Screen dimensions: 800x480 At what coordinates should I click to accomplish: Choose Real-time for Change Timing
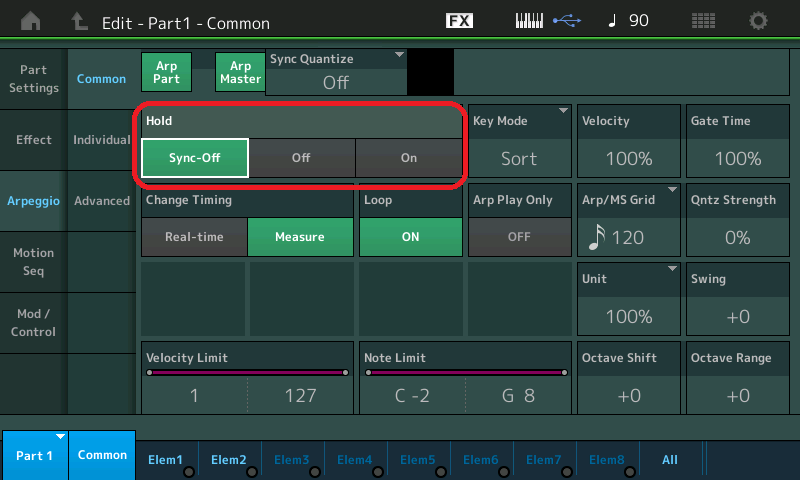click(x=194, y=237)
